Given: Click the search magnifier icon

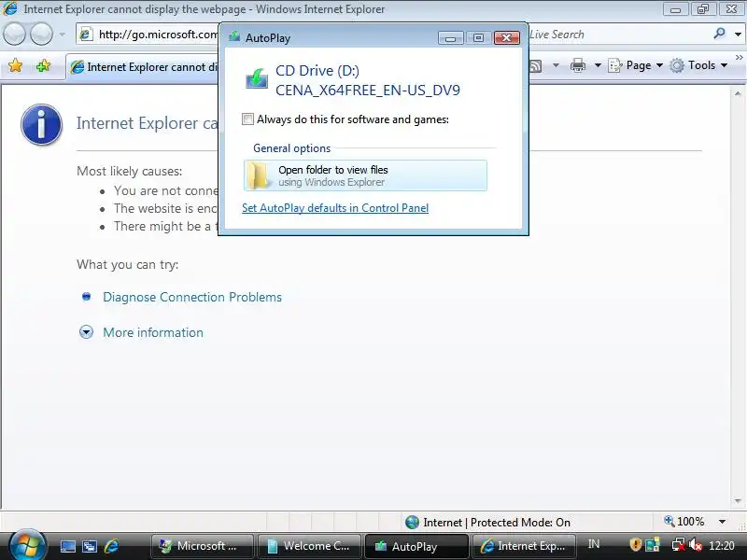Looking at the screenshot, I should point(719,34).
